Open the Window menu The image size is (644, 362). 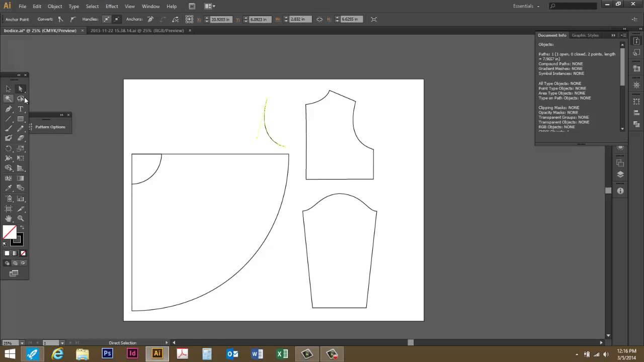pyautogui.click(x=150, y=6)
